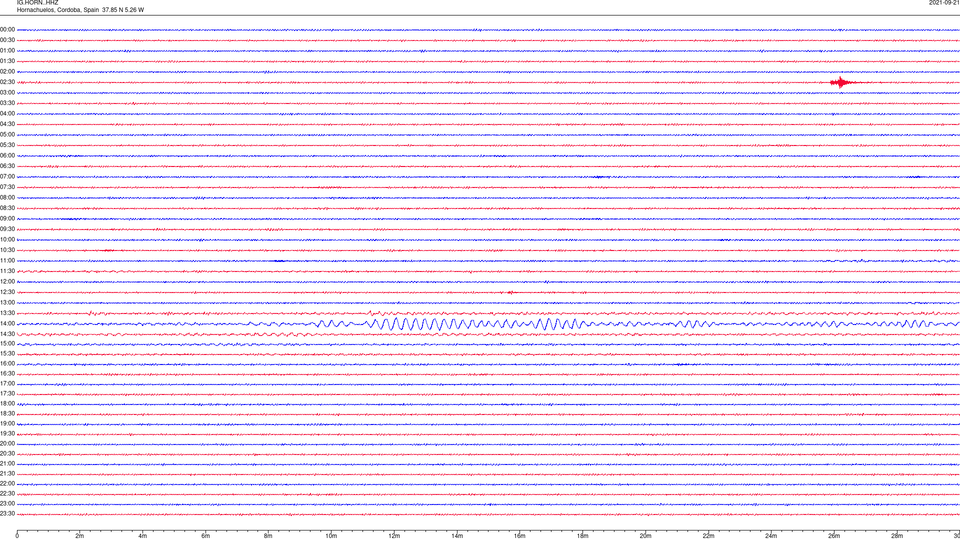Click the 10:00 row time label

click(x=7, y=239)
